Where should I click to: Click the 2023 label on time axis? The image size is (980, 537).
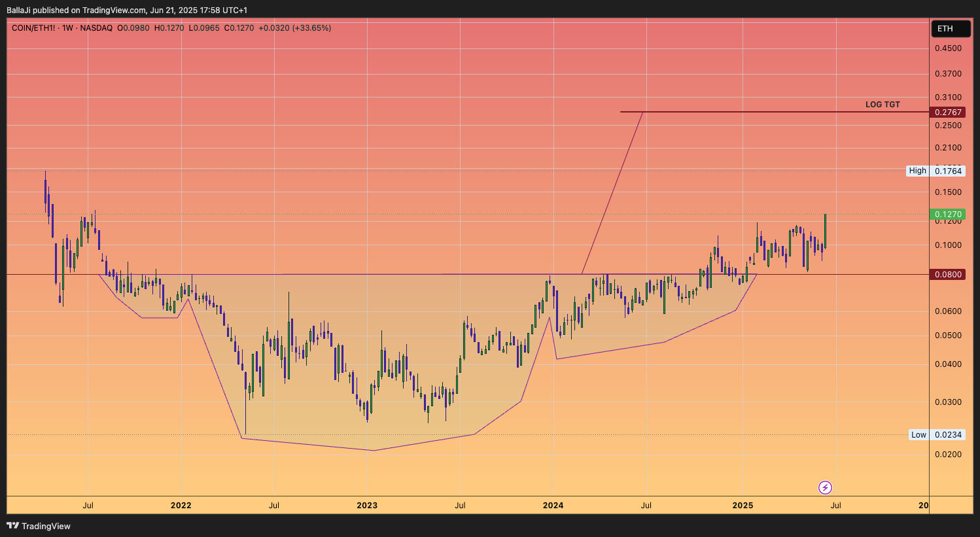coord(367,506)
